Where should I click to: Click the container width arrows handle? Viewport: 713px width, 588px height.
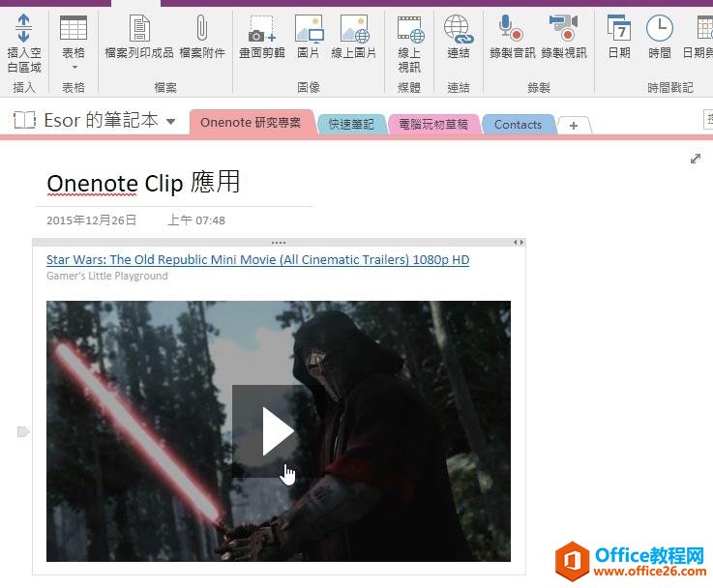click(519, 242)
